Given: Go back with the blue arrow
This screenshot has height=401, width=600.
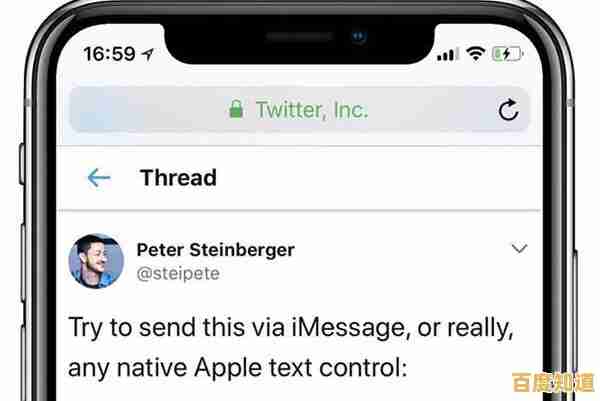Looking at the screenshot, I should click(x=99, y=178).
